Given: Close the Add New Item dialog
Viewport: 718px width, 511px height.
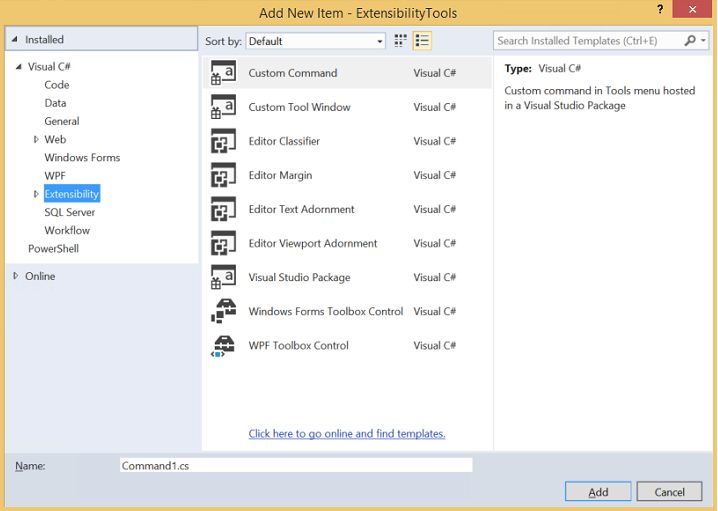Looking at the screenshot, I should (692, 9).
